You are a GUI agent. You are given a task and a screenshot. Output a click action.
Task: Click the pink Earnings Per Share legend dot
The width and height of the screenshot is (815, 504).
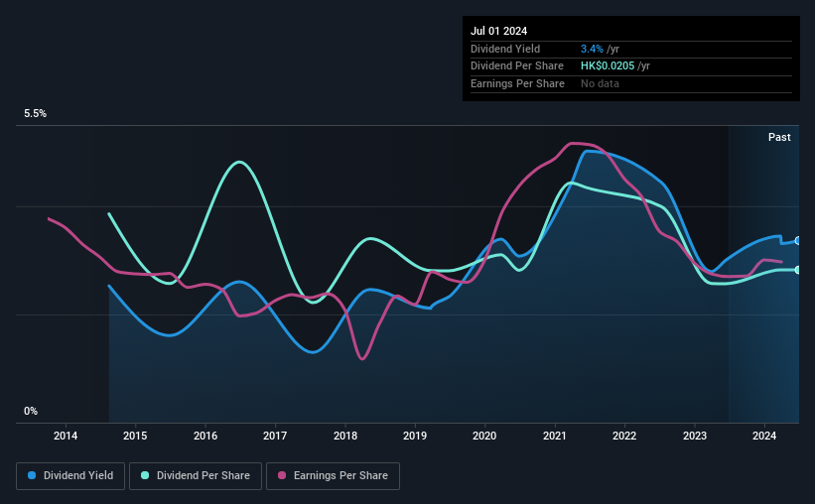[282, 475]
